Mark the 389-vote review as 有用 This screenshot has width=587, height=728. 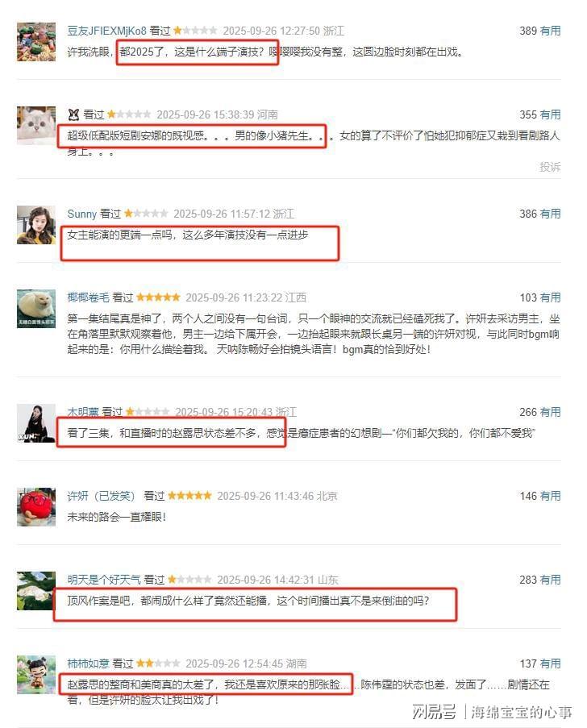[x=550, y=31]
